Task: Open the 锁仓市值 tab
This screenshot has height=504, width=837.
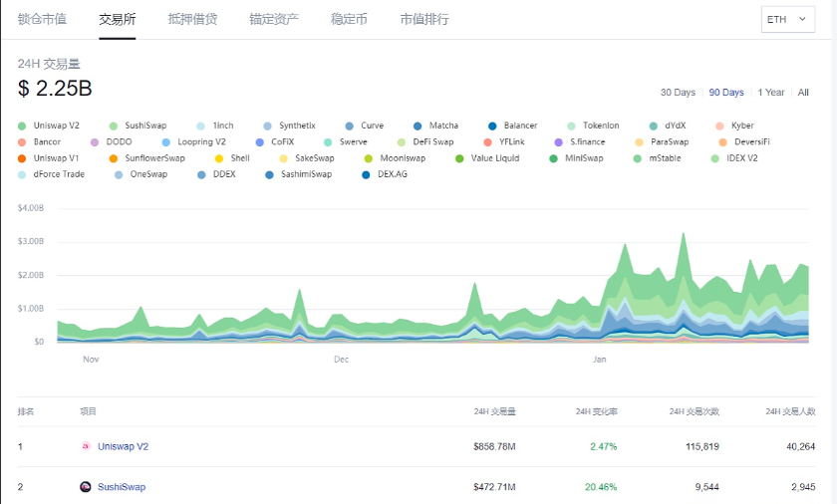Action: [42, 19]
